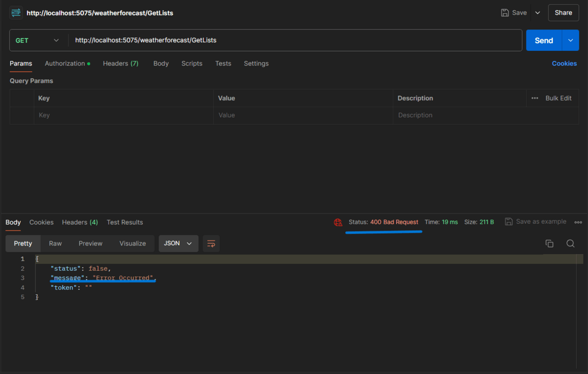The image size is (588, 374).
Task: Open the Save options chevron
Action: [537, 13]
